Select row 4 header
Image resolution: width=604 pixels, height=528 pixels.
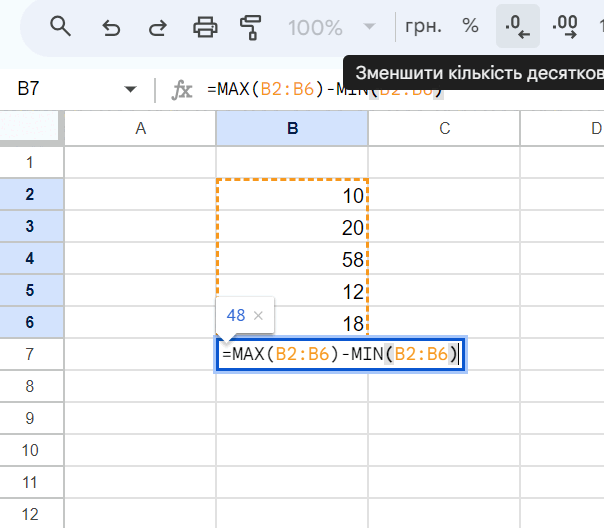point(32,258)
